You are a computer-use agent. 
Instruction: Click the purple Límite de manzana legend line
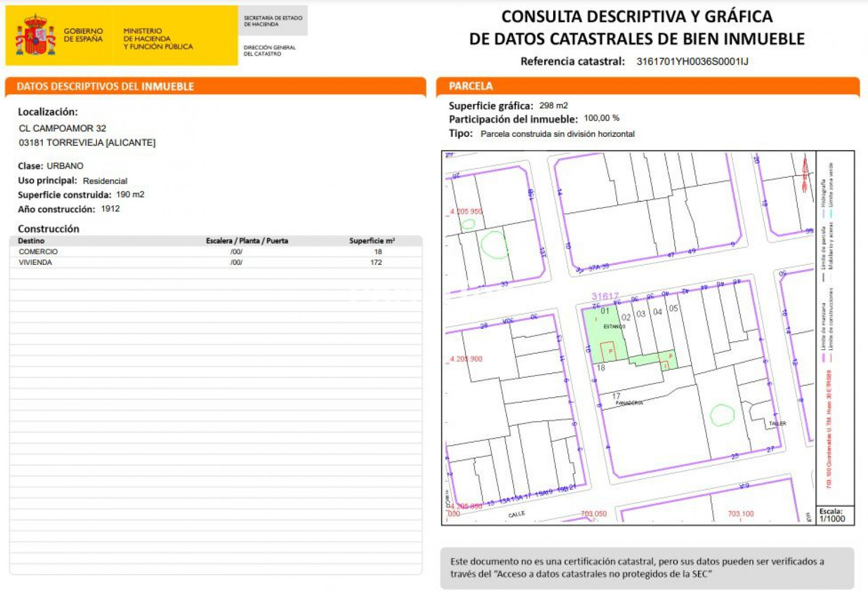823,358
